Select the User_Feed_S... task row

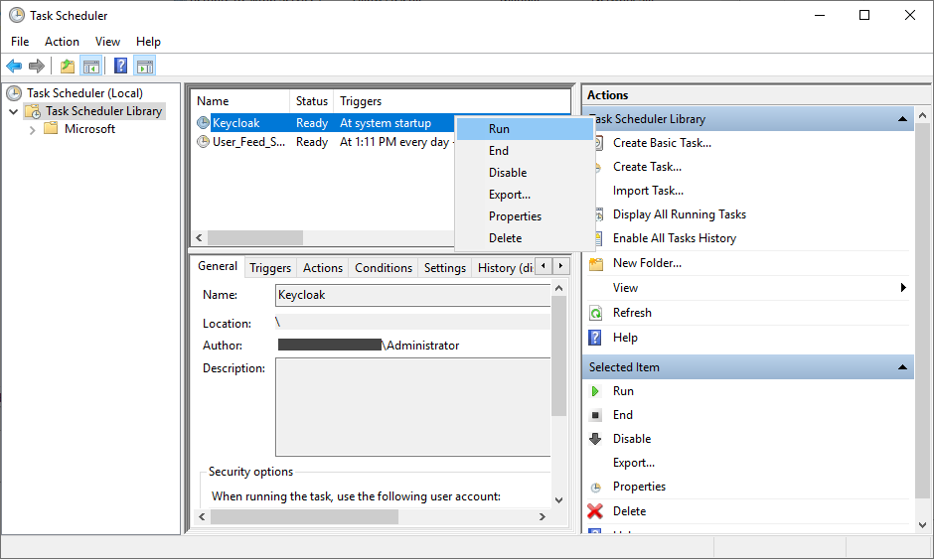coord(325,142)
